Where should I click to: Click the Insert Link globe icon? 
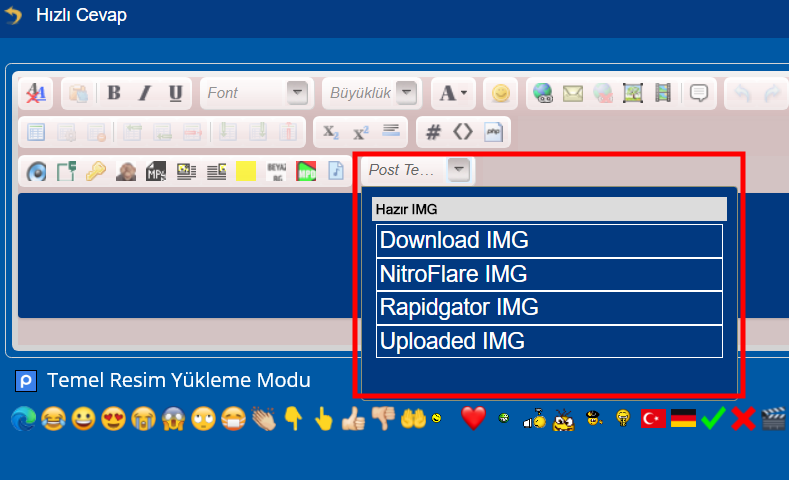point(543,93)
